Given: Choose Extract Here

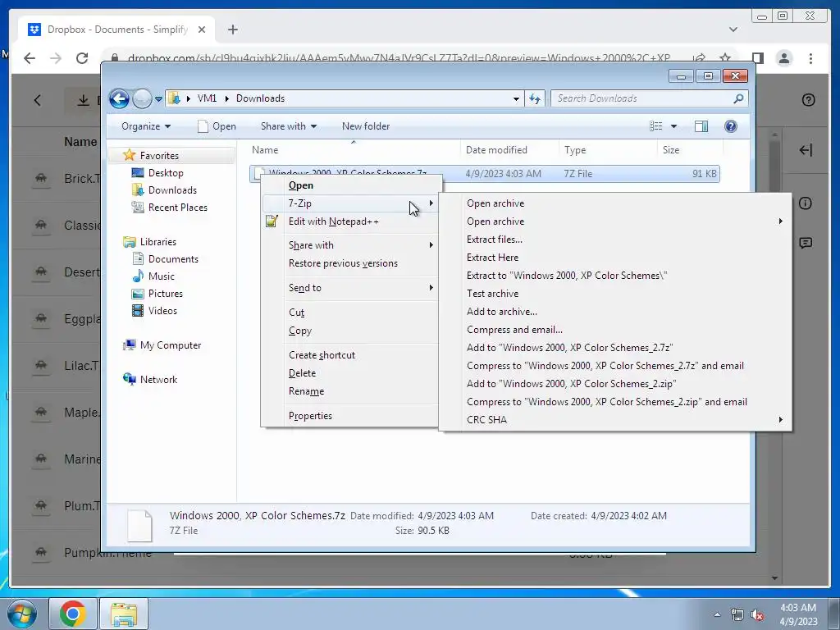Looking at the screenshot, I should pos(615,258).
